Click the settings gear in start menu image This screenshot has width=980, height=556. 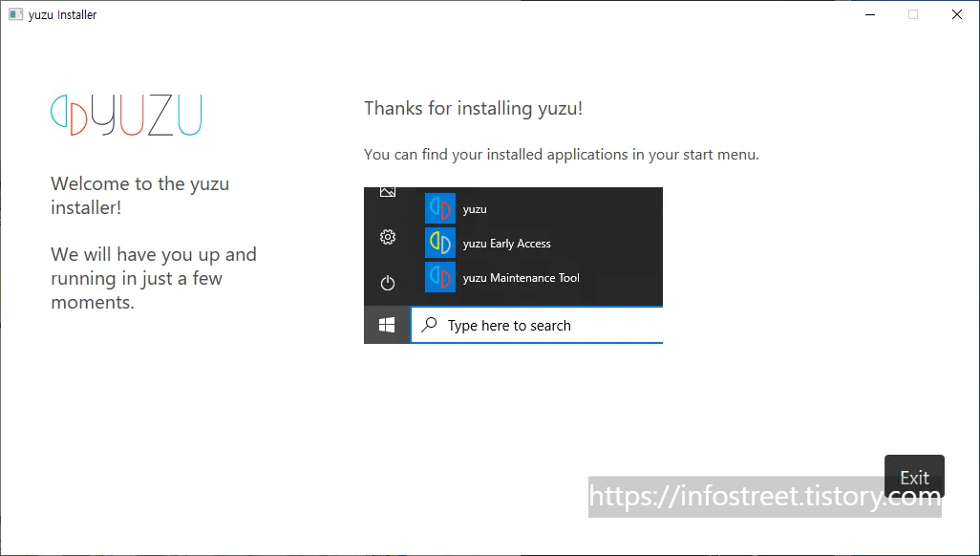[388, 237]
